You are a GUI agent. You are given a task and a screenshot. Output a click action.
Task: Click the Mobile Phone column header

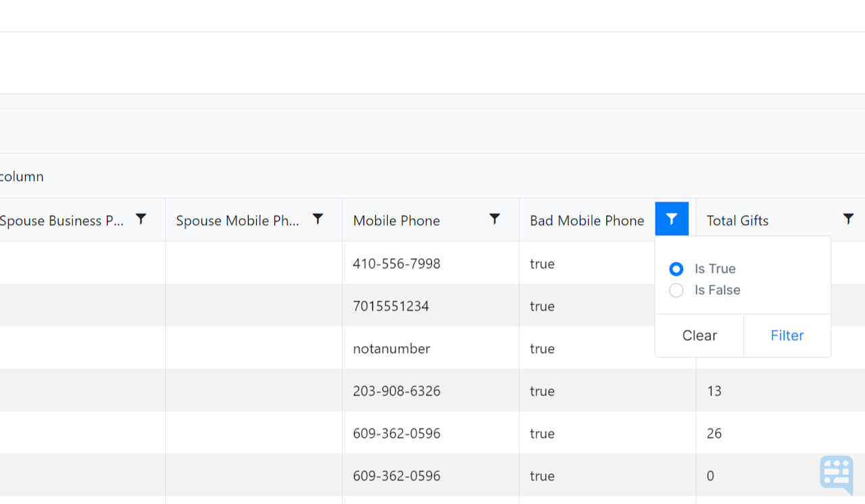pyautogui.click(x=396, y=220)
